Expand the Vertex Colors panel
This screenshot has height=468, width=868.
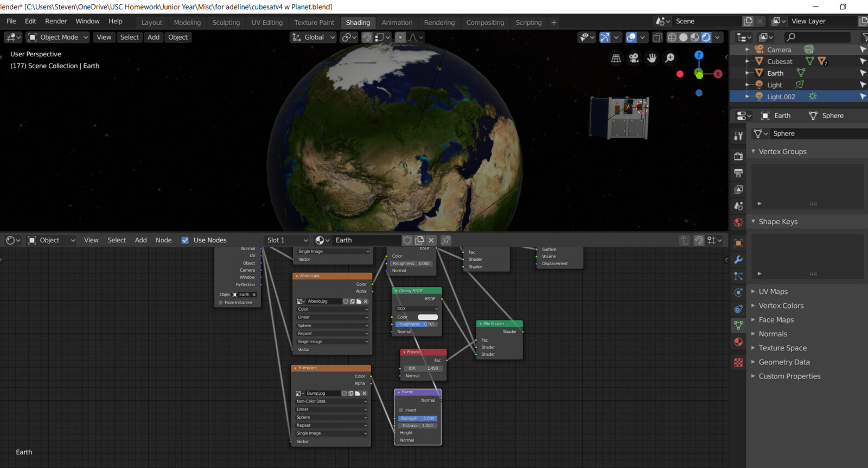click(x=781, y=305)
